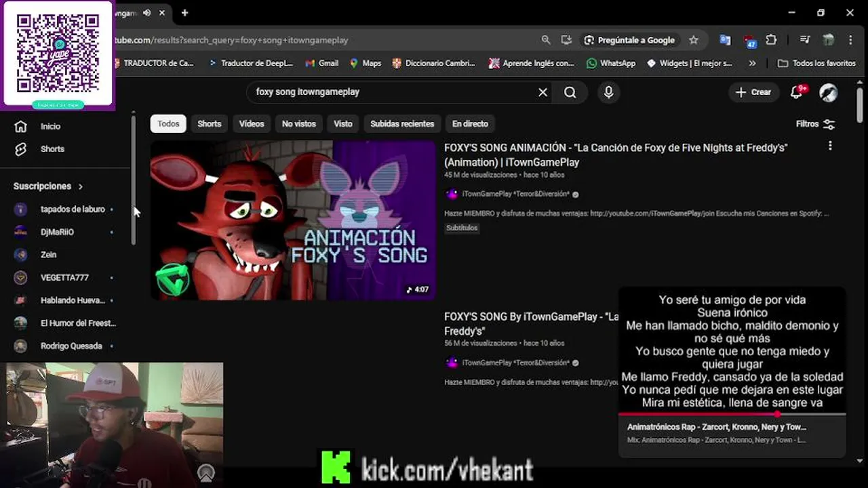Screen dimensions: 868x488
Task: Open the Todos los favoritos folder
Action: pos(816,63)
